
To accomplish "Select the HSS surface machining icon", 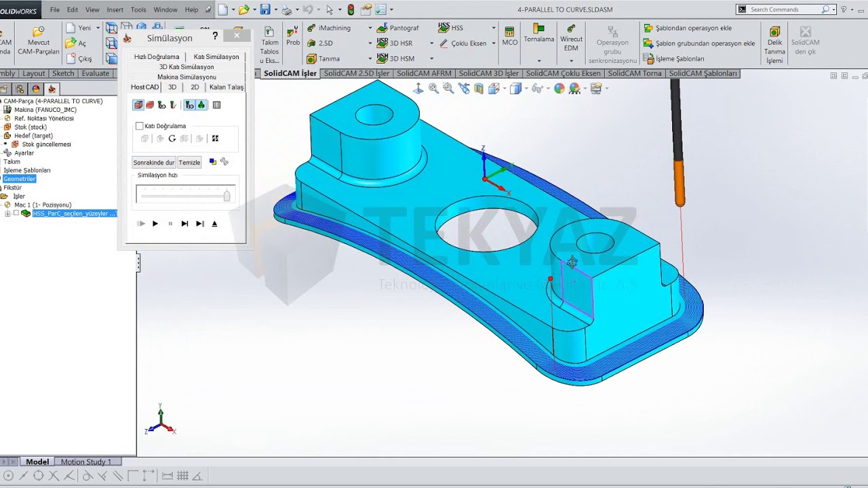I will click(x=443, y=28).
